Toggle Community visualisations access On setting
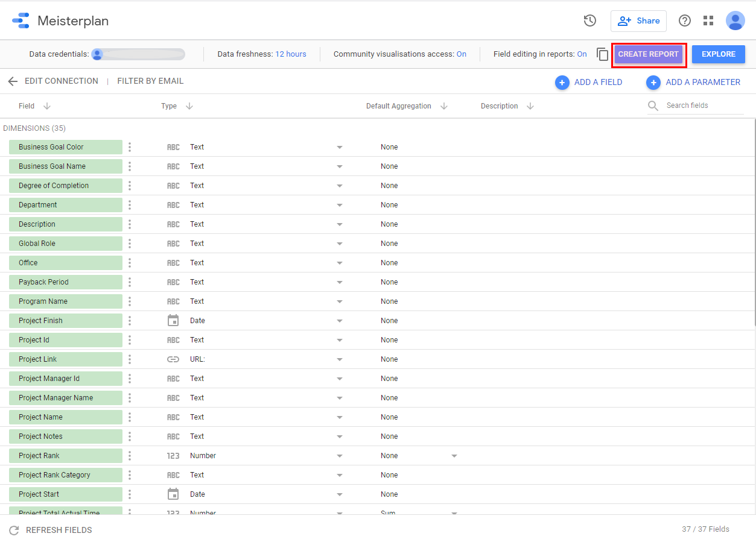 tap(461, 54)
